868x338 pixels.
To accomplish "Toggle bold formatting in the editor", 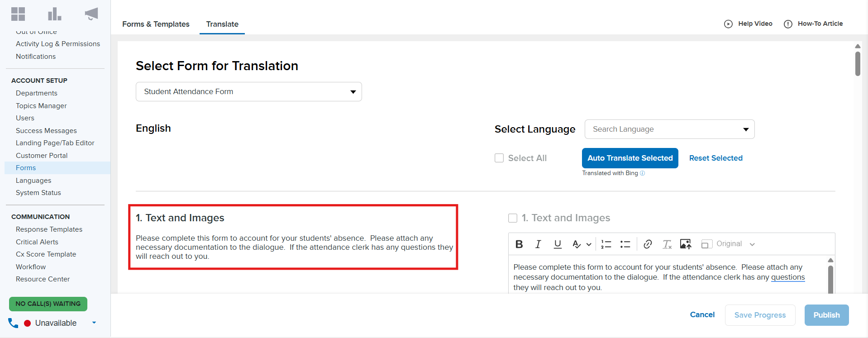I will click(519, 244).
